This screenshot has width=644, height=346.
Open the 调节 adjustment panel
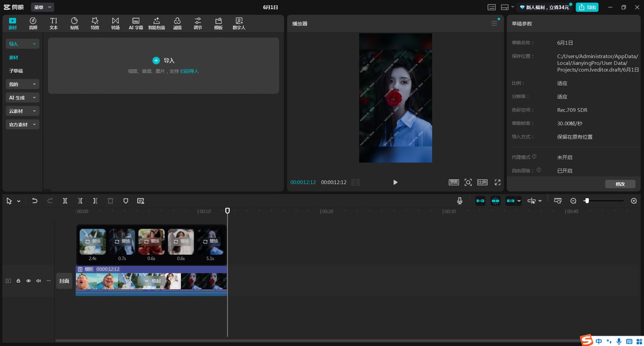pos(198,24)
